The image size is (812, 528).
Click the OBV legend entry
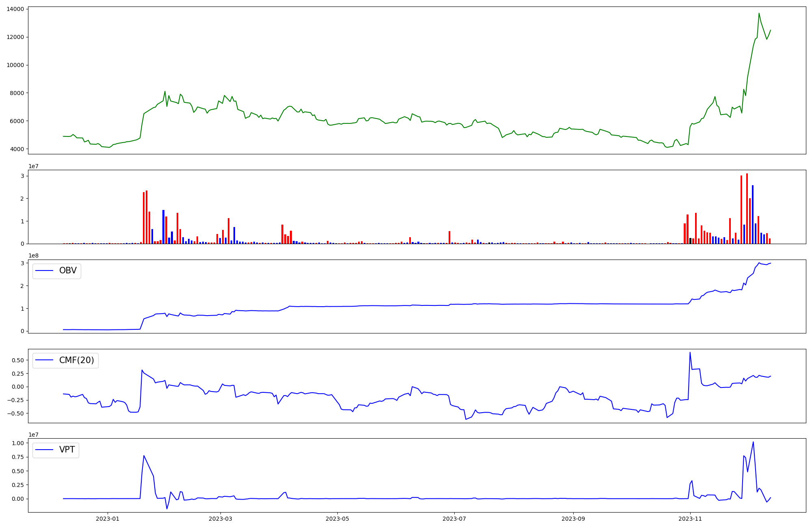[x=67, y=271]
